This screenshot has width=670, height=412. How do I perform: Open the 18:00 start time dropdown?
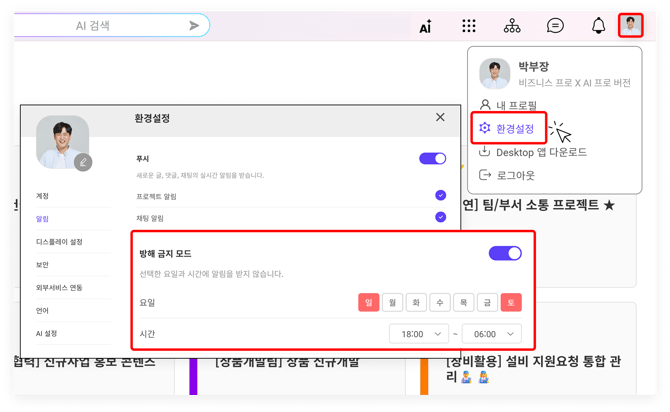418,333
